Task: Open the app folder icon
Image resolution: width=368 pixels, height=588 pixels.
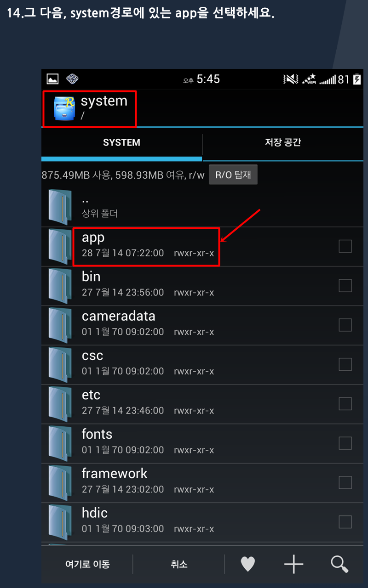Action: [60, 246]
